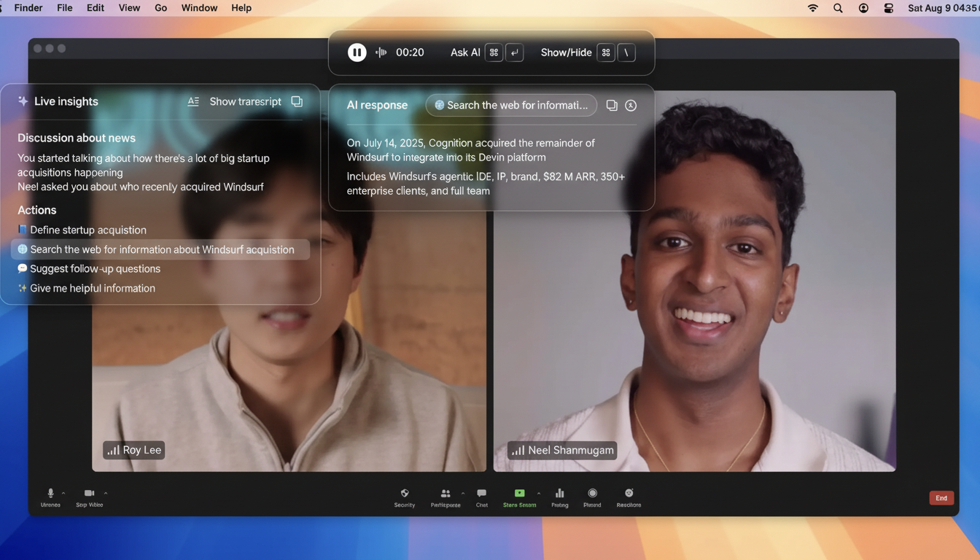This screenshot has width=980, height=560.
Task: Toggle the video camera off
Action: (89, 494)
